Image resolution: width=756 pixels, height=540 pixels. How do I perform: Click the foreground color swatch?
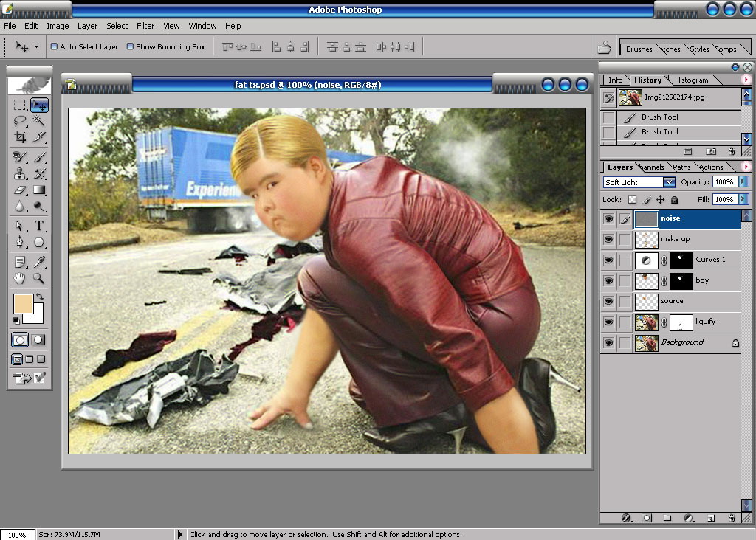point(23,304)
